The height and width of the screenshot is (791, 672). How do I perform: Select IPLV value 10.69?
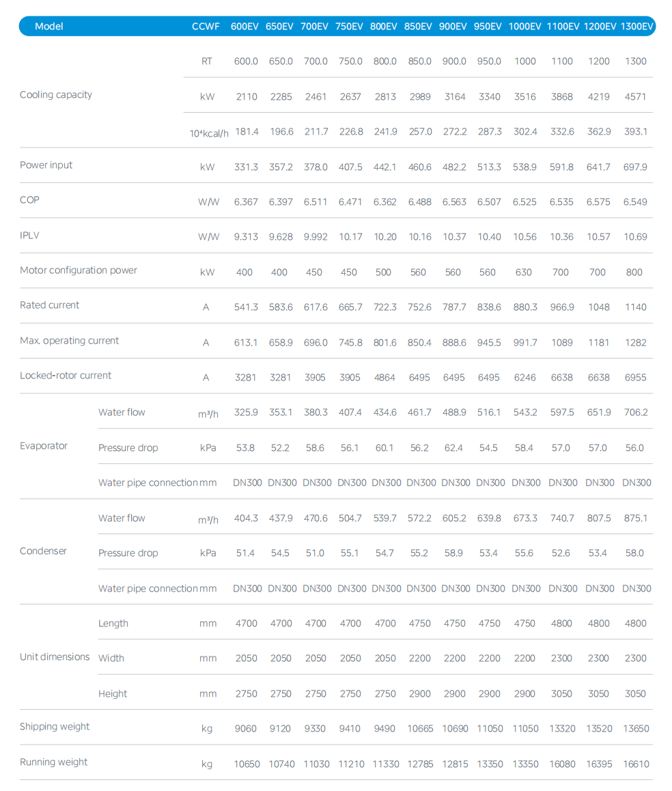(x=635, y=236)
